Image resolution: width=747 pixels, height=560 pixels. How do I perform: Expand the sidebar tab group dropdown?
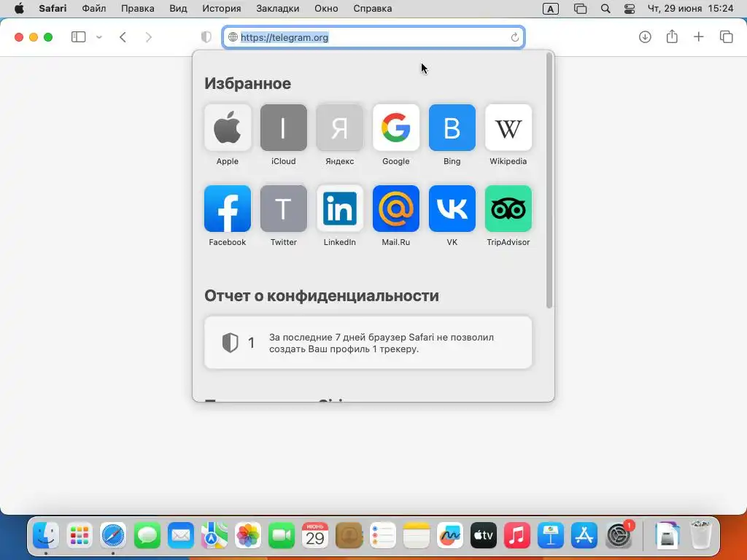coord(99,37)
